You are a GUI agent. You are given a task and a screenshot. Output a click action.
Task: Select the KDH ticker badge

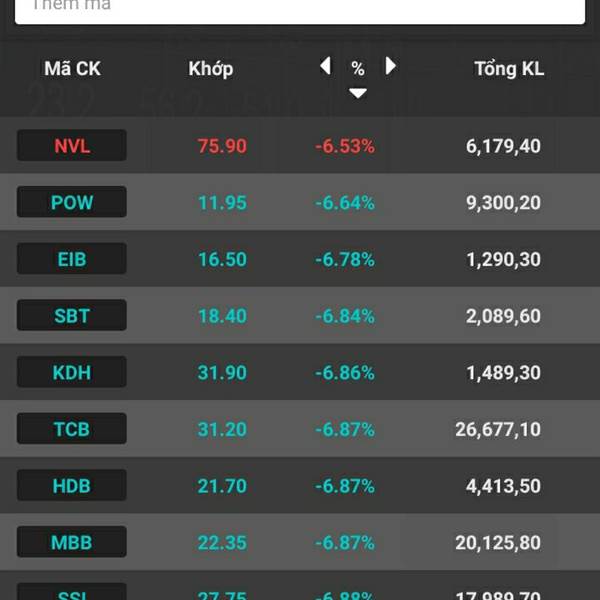coord(72,372)
